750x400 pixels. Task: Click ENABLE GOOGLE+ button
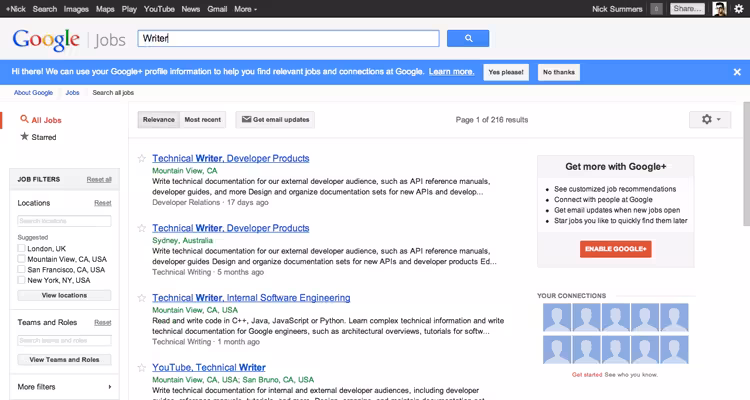click(616, 249)
